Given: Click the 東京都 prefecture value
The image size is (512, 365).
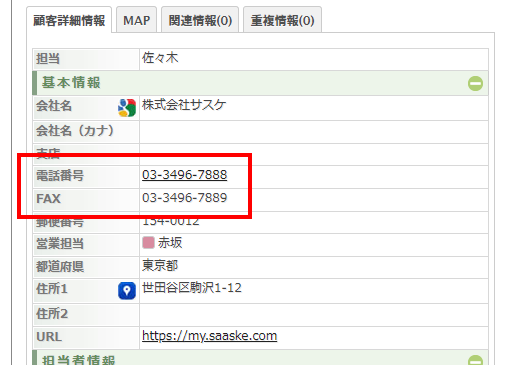Looking at the screenshot, I should 160,266.
